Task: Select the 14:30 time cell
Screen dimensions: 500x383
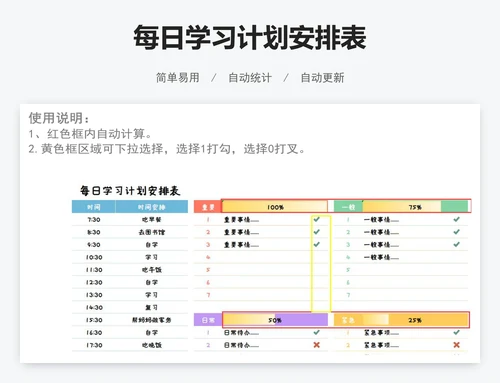Action: click(94, 307)
